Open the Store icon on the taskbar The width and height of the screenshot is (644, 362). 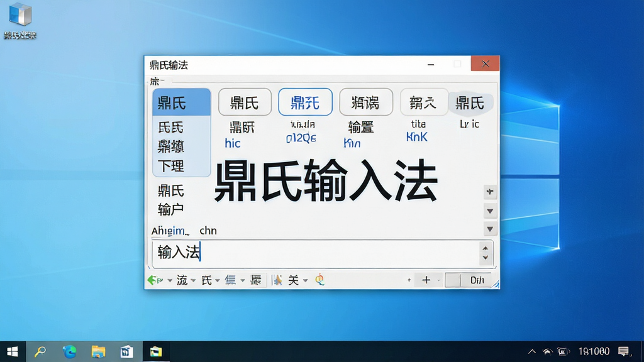tap(127, 352)
